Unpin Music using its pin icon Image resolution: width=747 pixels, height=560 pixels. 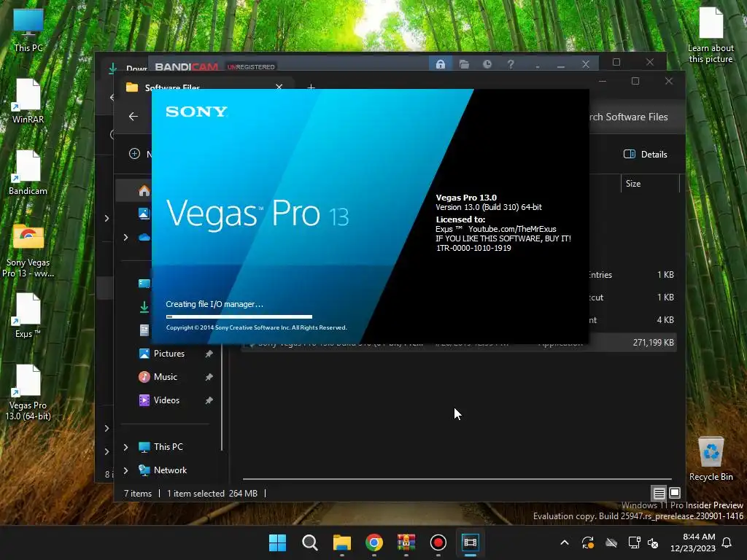point(209,377)
